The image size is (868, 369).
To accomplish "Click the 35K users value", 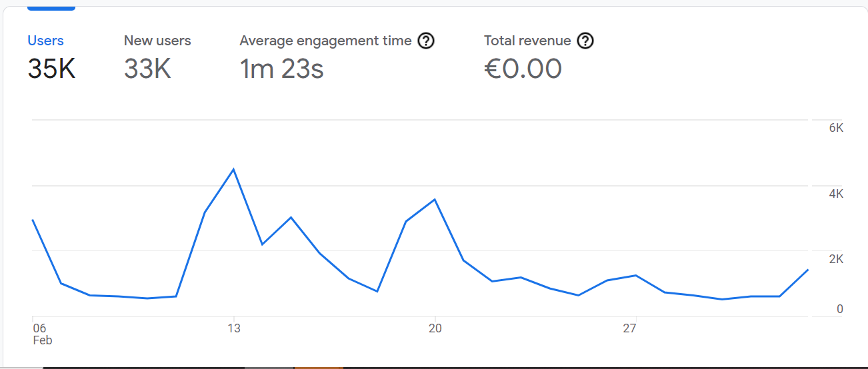I will tap(51, 69).
